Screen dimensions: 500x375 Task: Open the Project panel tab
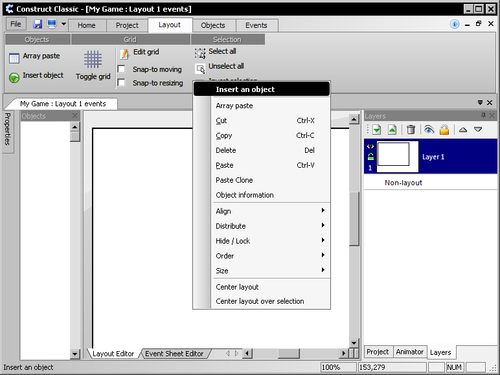pyautogui.click(x=377, y=352)
